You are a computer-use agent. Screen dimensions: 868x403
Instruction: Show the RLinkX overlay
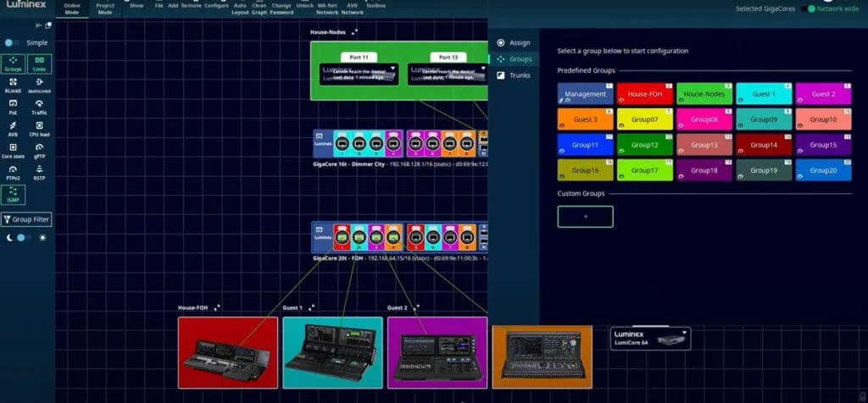(14, 86)
